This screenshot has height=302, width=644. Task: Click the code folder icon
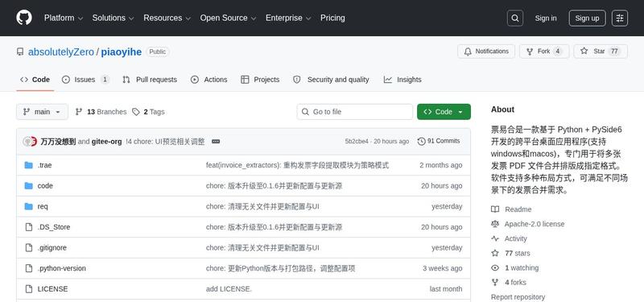tap(28, 186)
